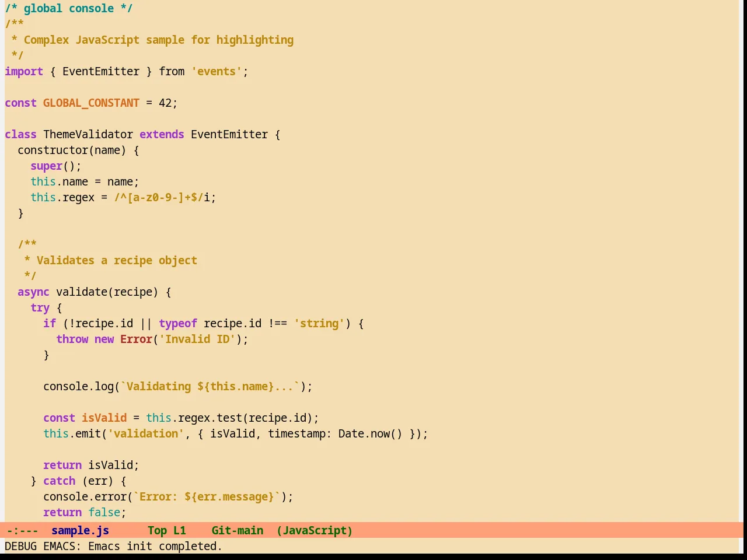Click the 'try' keyword

[40, 307]
